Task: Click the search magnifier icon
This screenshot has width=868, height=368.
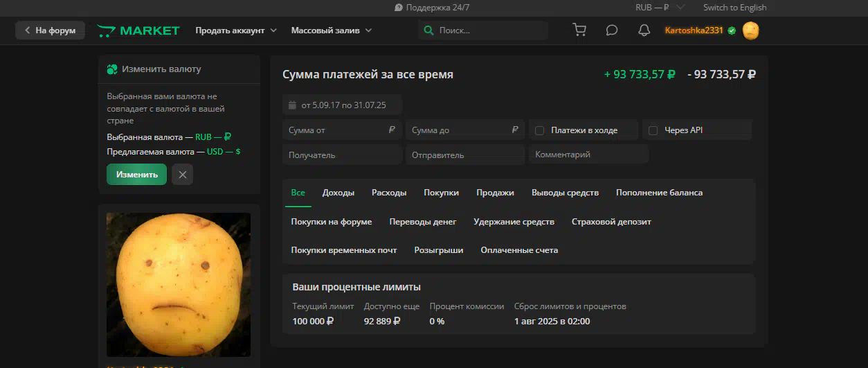Action: (429, 30)
